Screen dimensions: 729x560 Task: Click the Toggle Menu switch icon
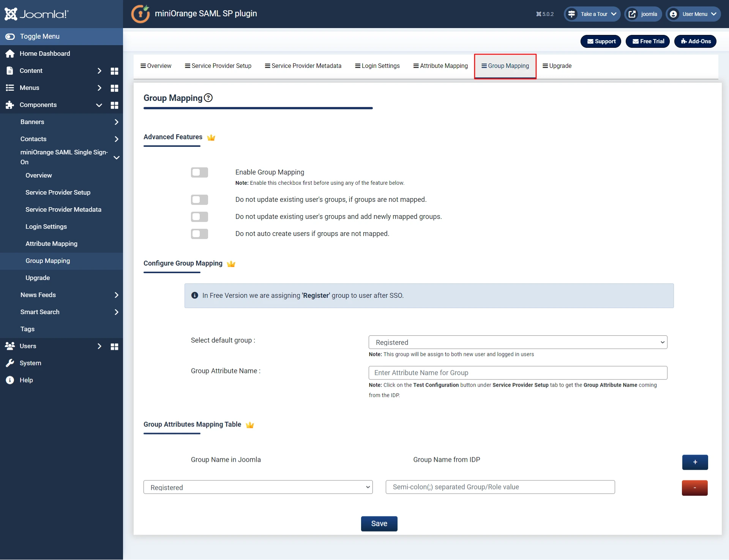click(x=10, y=36)
